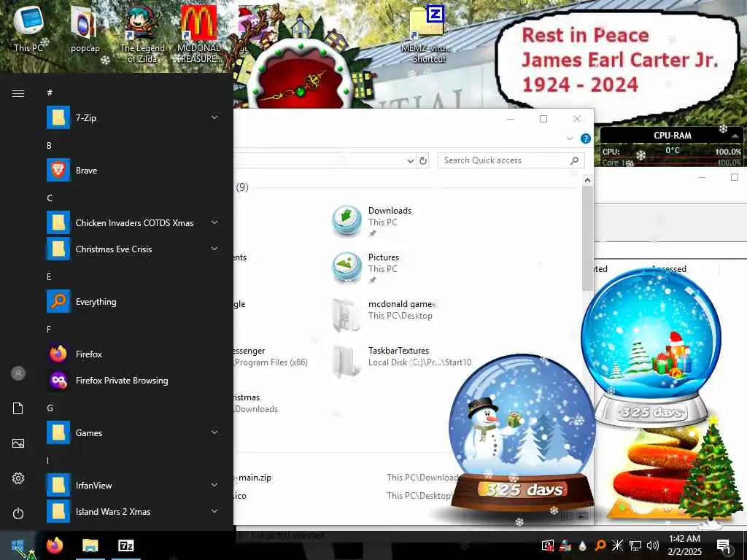This screenshot has width=747, height=560.
Task: Click the Power icon in Start sidebar
Action: click(x=18, y=513)
